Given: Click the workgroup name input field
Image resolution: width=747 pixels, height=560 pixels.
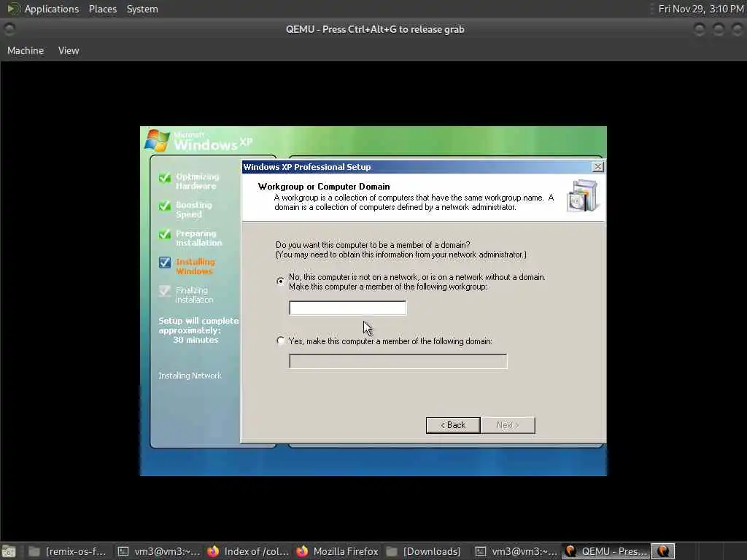Looking at the screenshot, I should [348, 308].
